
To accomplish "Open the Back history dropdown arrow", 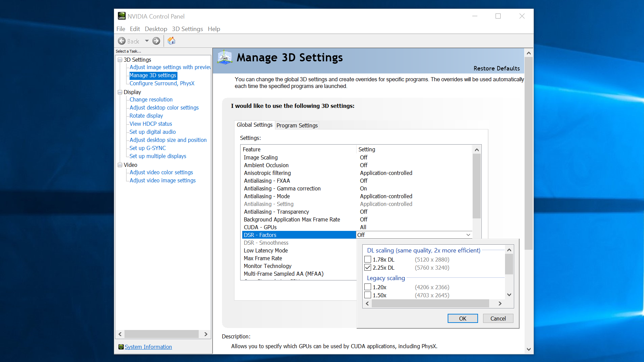I will coord(147,41).
